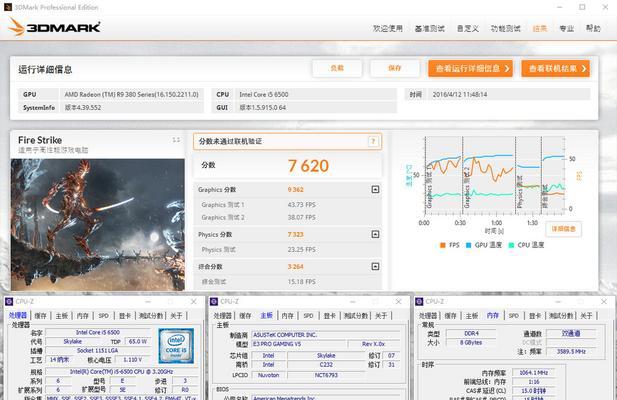617x400 pixels.
Task: Click the 43.73 FPS value
Action: point(301,205)
